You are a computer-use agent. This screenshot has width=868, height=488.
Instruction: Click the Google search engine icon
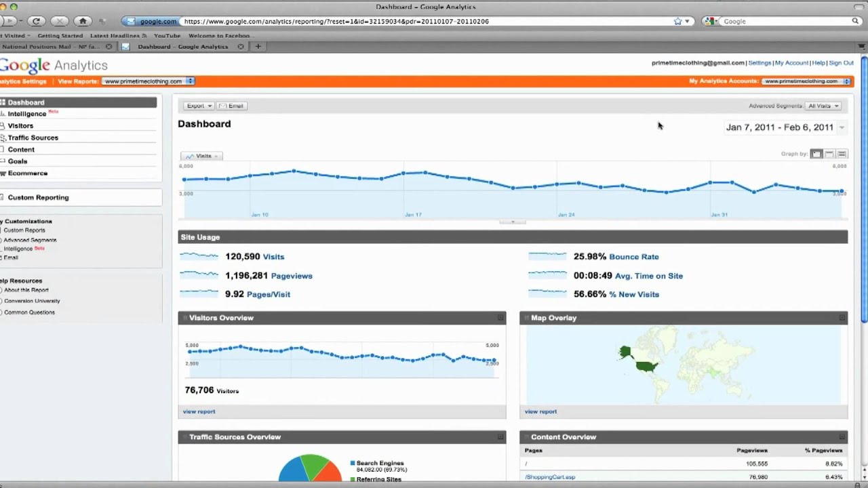(x=710, y=21)
